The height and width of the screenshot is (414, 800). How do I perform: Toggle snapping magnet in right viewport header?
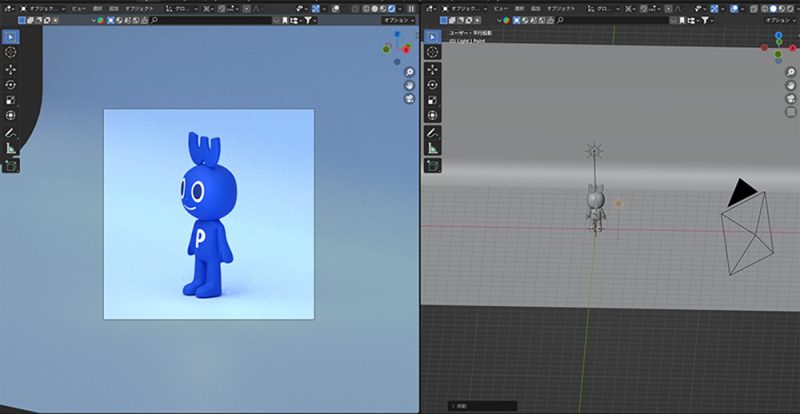pyautogui.click(x=643, y=9)
